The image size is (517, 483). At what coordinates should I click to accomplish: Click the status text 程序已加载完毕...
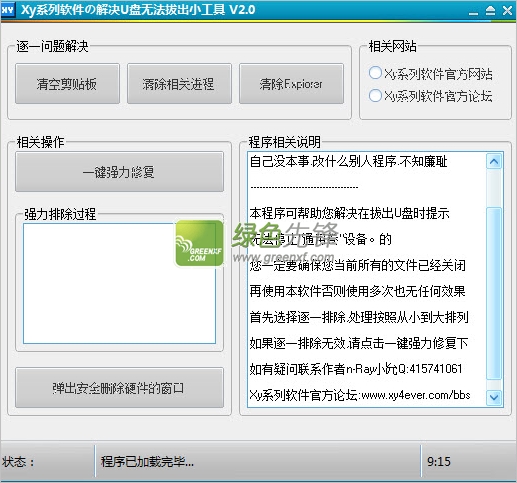[147, 462]
